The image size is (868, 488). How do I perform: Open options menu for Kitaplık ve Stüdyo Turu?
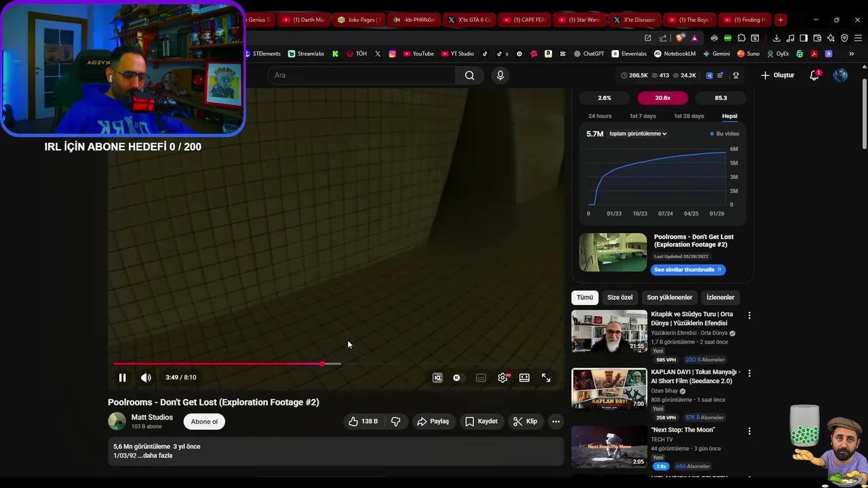[749, 315]
